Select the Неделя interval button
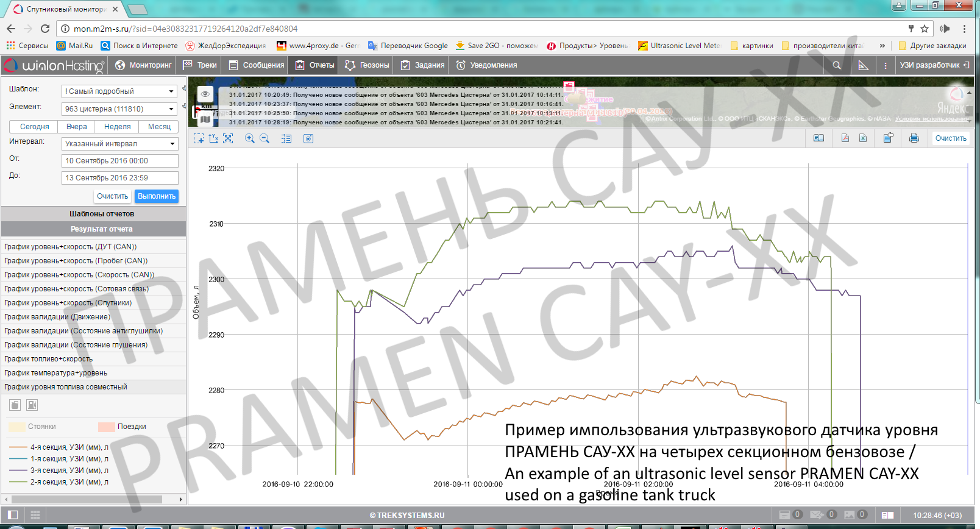The width and height of the screenshot is (980, 529). (x=117, y=127)
